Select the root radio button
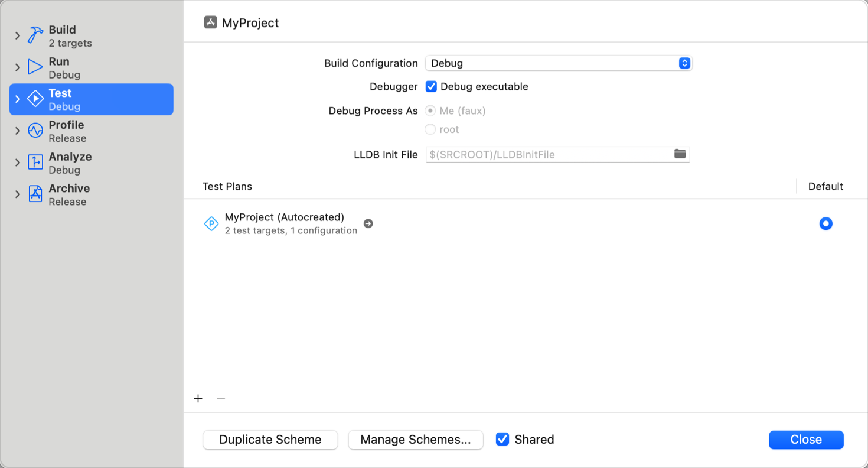Image resolution: width=868 pixels, height=468 pixels. pyautogui.click(x=430, y=129)
